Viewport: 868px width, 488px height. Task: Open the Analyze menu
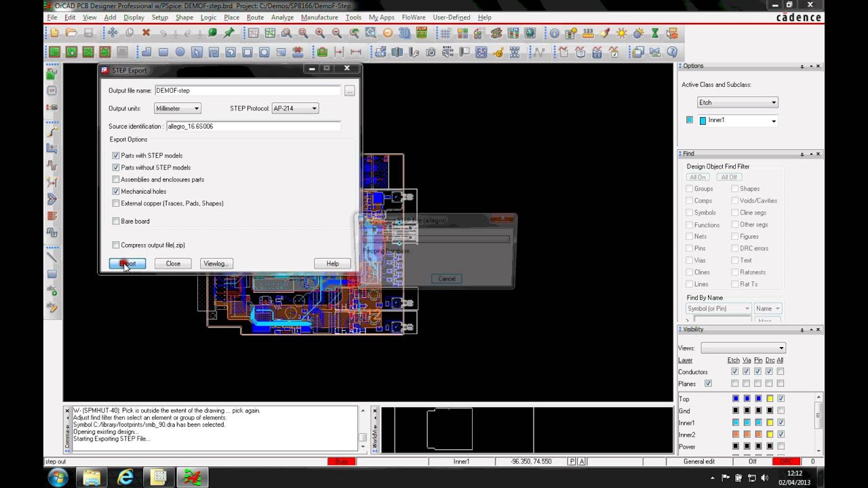(282, 17)
